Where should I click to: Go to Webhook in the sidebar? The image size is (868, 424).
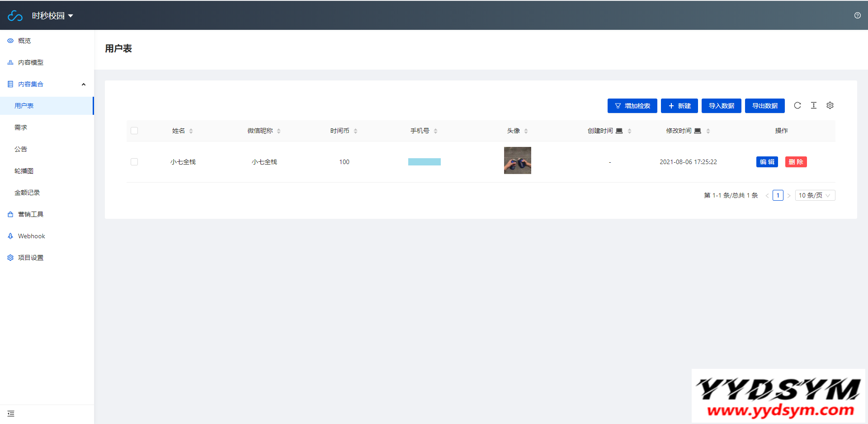31,236
